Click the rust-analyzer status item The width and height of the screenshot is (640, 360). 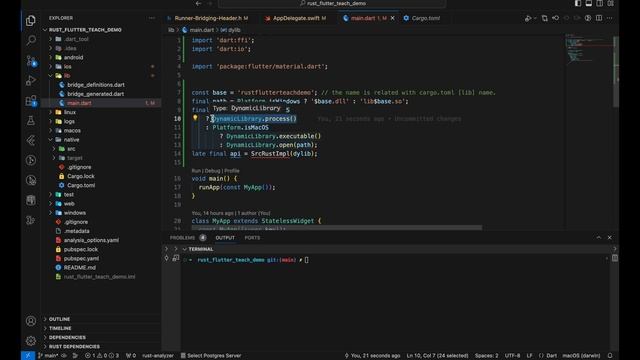click(158, 356)
